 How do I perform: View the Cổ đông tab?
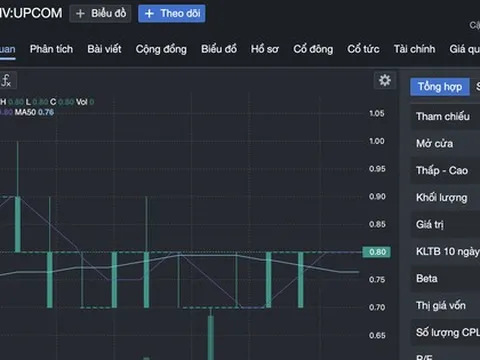(313, 49)
